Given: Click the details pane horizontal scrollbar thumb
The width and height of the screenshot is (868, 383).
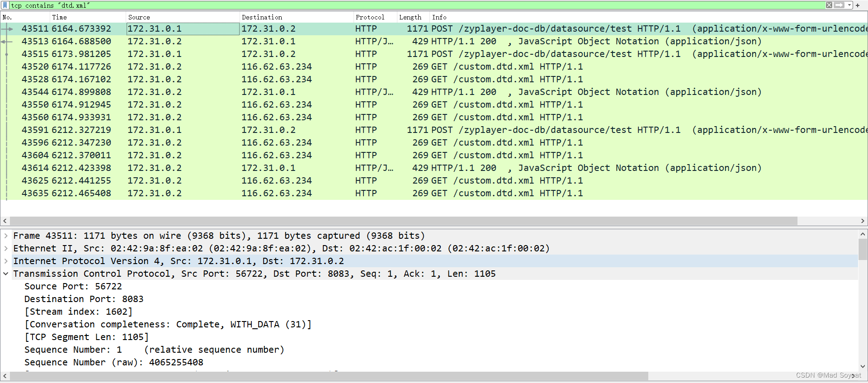Looking at the screenshot, I should pos(329,376).
